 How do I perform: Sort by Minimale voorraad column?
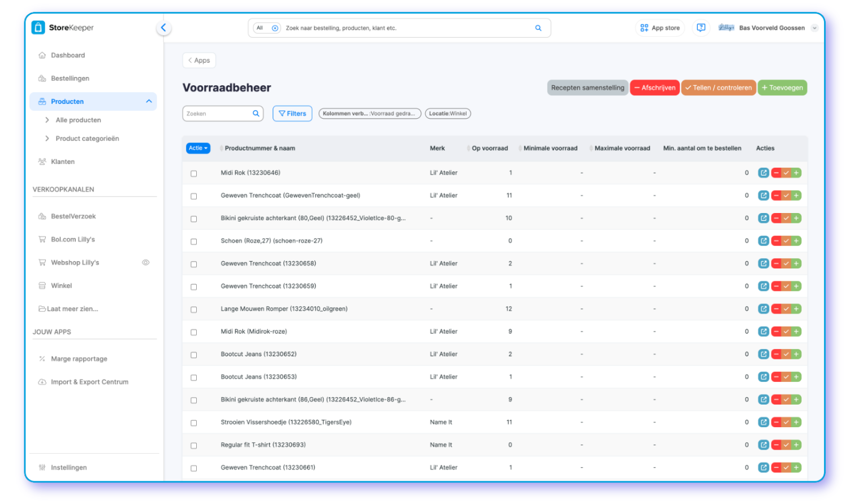coord(550,148)
